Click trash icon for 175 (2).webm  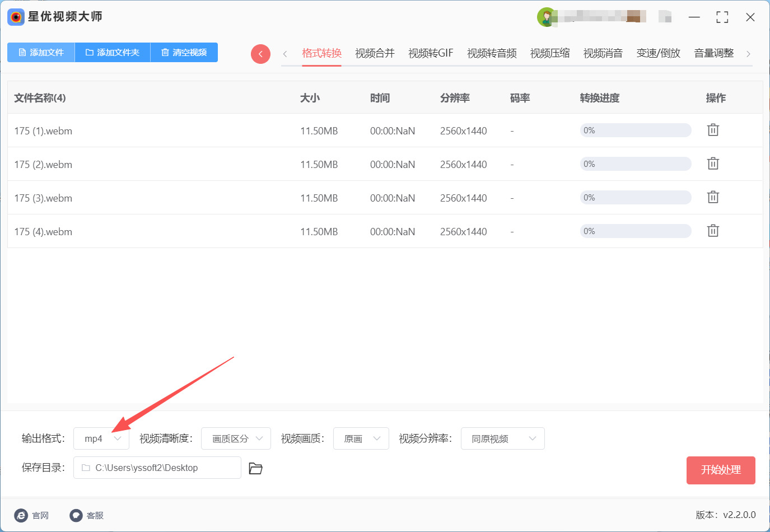click(x=712, y=164)
